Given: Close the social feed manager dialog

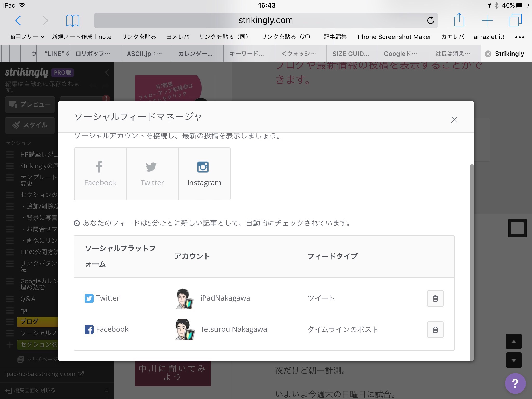Looking at the screenshot, I should point(454,120).
